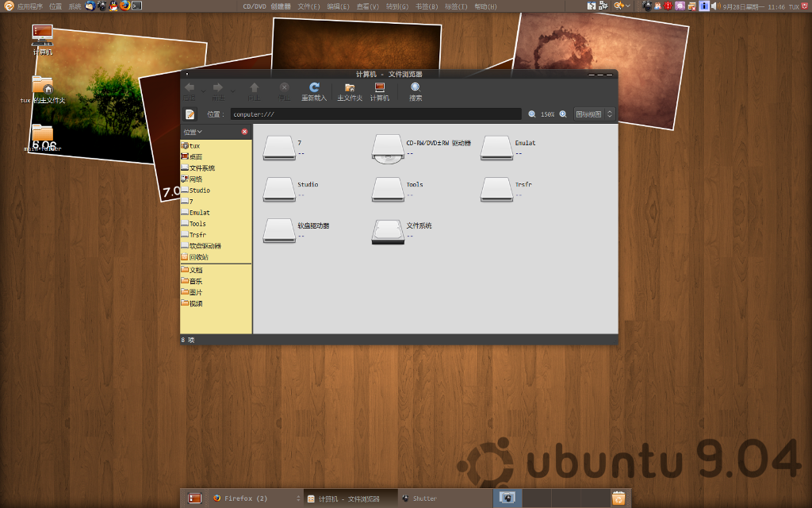The height and width of the screenshot is (508, 812).
Task: Click the Computer (计算机) toolbar icon
Action: pos(380,87)
